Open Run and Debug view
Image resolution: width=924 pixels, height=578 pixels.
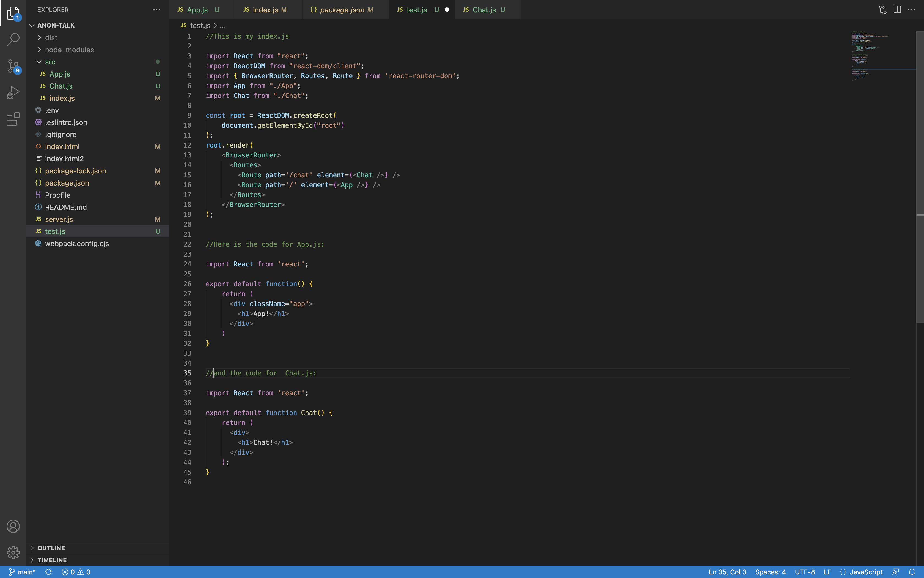(x=13, y=92)
